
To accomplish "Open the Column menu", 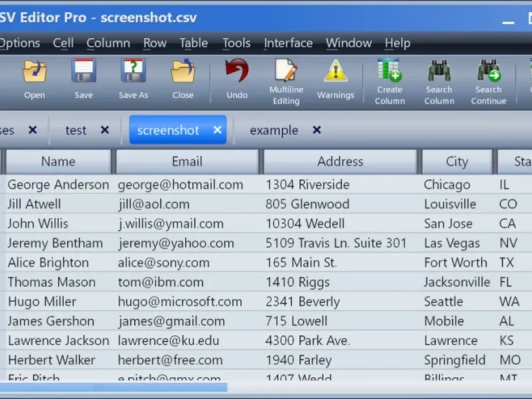I will click(x=108, y=43).
